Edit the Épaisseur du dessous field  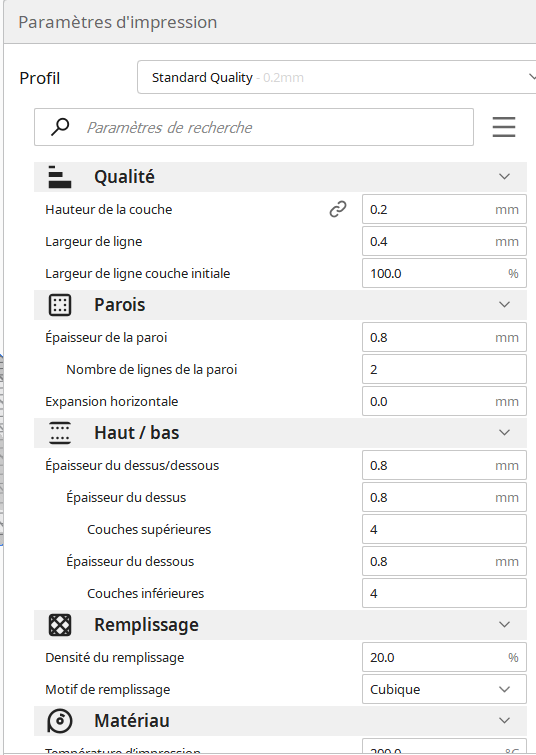444,561
